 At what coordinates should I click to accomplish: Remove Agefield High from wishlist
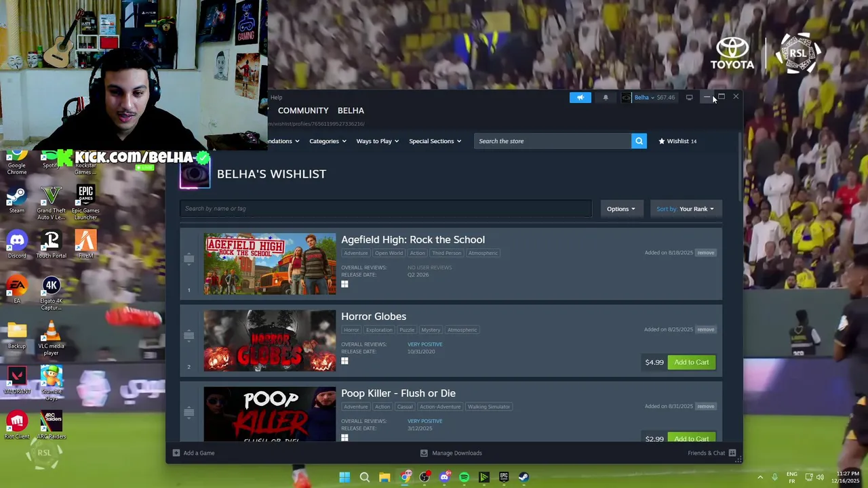(706, 253)
